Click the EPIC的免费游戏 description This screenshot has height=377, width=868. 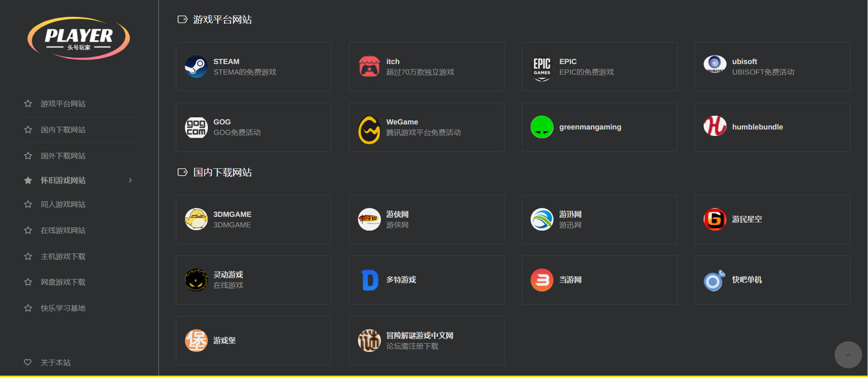(x=586, y=72)
